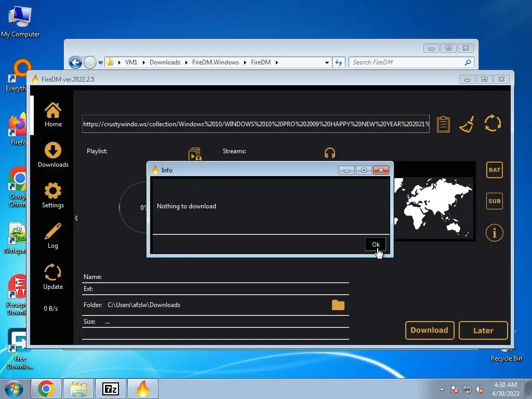
Task: Click FireDM.Windows in the Explorer breadcrumb
Action: (x=216, y=62)
